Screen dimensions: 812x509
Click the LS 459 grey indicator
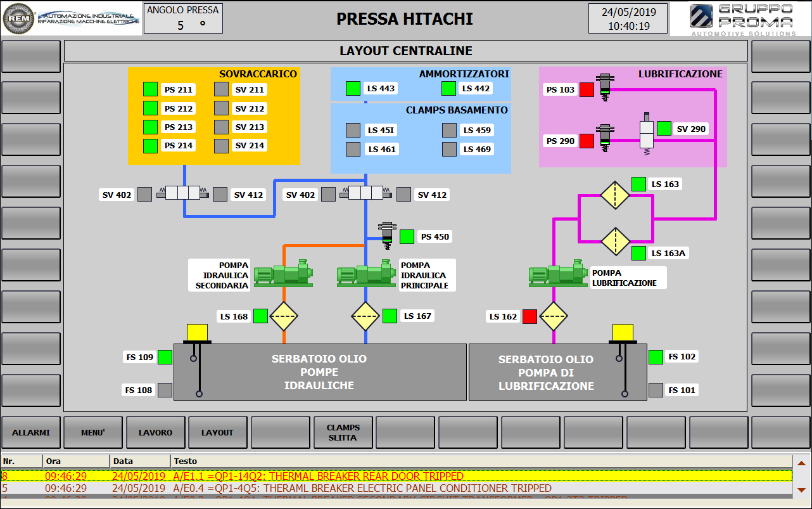click(x=449, y=131)
